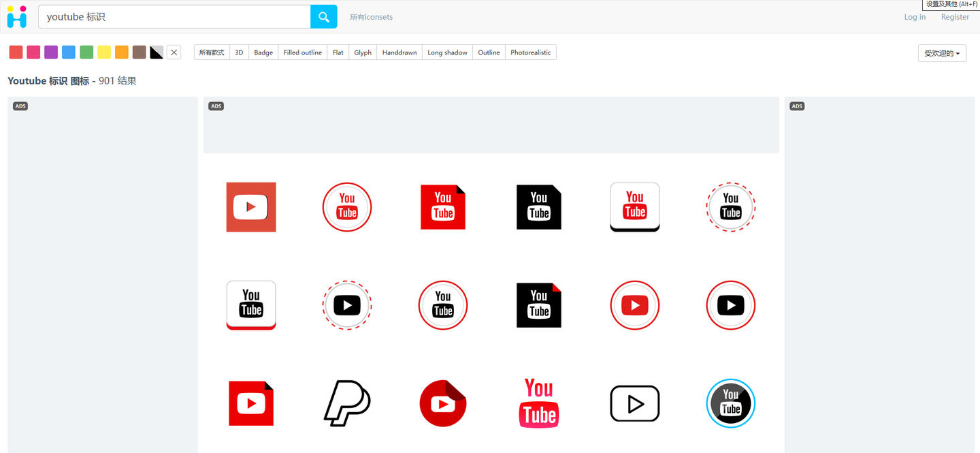The image size is (980, 453).
Task: Open dashed-circle black YouTube logo icon
Action: tap(731, 207)
